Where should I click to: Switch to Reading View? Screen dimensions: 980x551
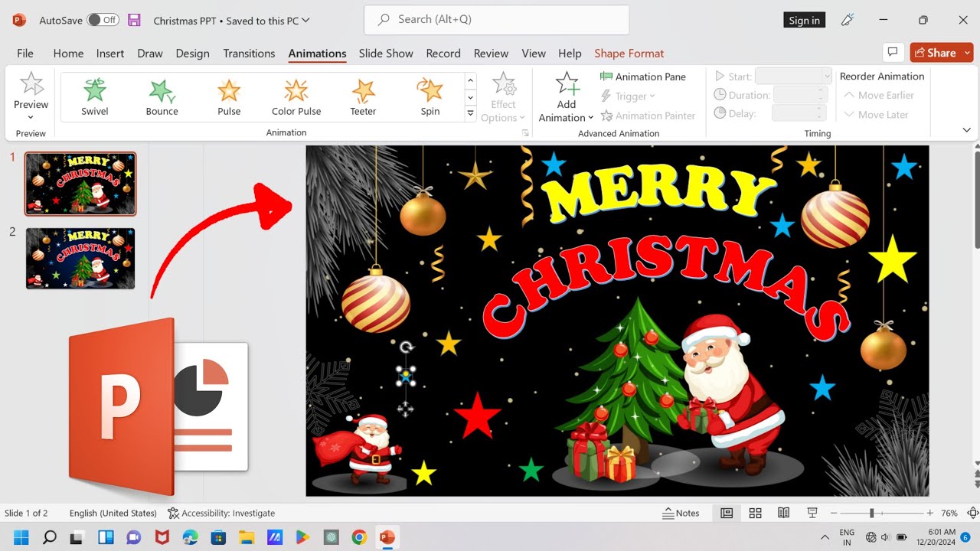[783, 513]
